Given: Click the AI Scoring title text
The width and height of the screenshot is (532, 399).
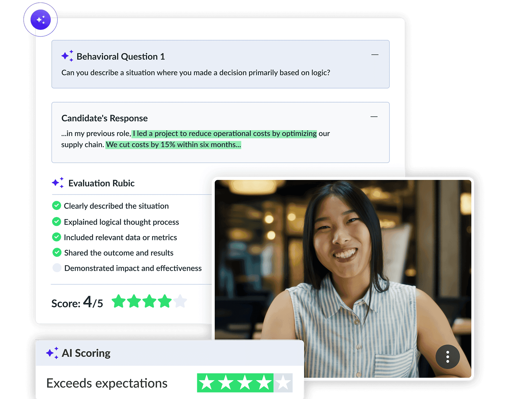Looking at the screenshot, I should point(86,353).
